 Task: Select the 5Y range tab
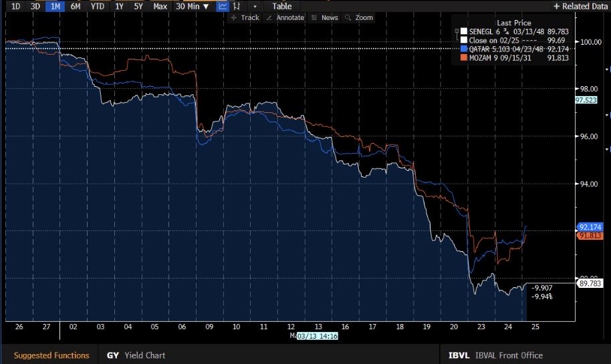138,6
